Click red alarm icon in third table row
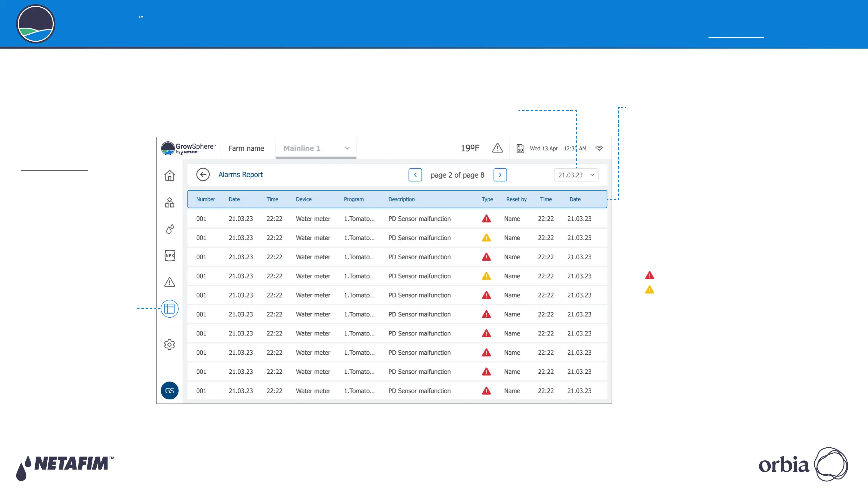 (x=486, y=257)
